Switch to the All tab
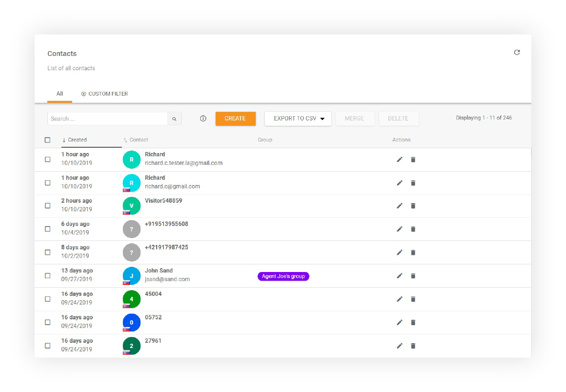The width and height of the screenshot is (566, 392). pyautogui.click(x=59, y=94)
